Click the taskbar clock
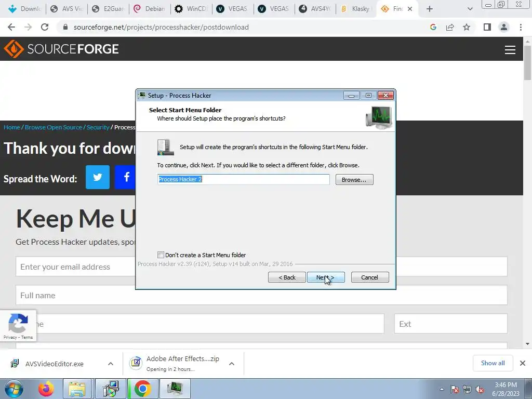Viewport: 532px width, 399px height. click(x=506, y=389)
